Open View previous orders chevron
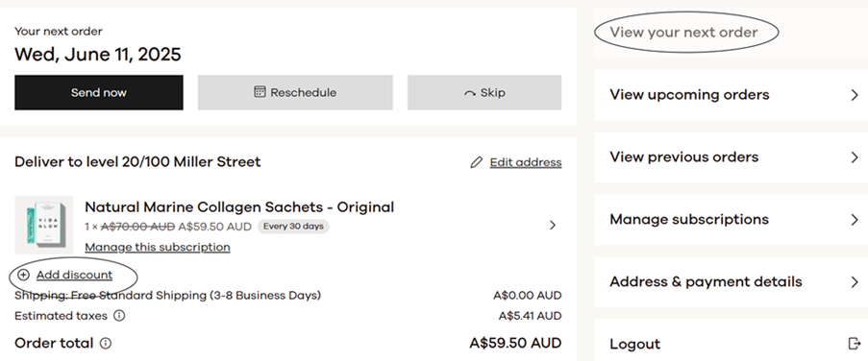This screenshot has width=868, height=361. 855,157
